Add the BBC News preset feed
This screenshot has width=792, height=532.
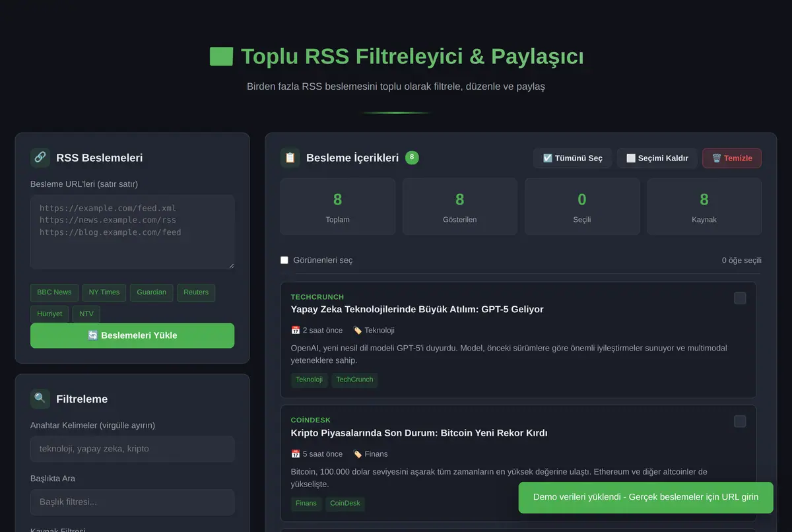54,292
